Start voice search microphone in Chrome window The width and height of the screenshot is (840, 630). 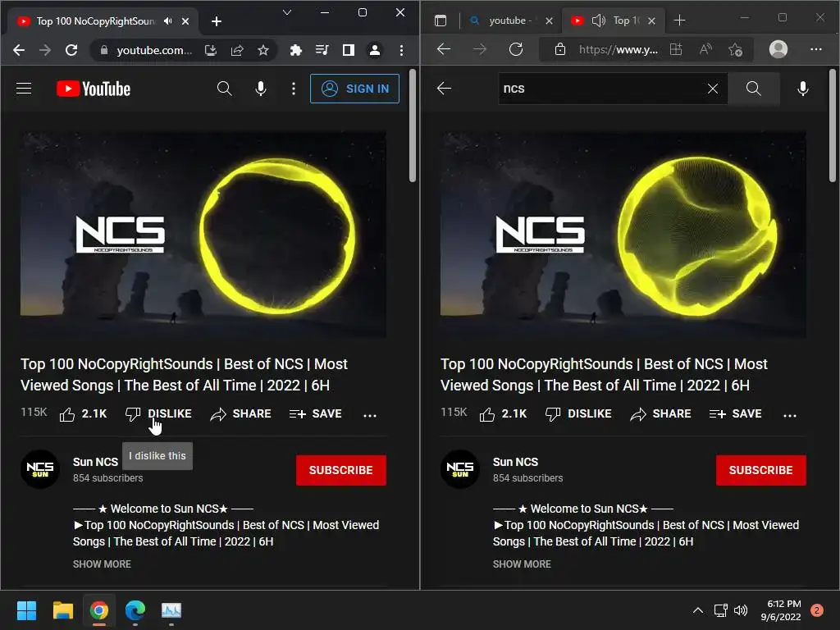click(x=261, y=89)
